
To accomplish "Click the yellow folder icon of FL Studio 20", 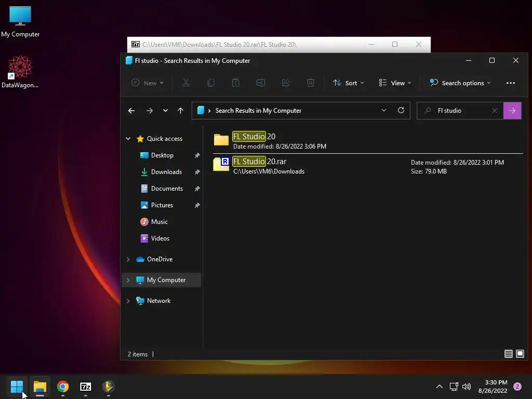I will coord(221,139).
